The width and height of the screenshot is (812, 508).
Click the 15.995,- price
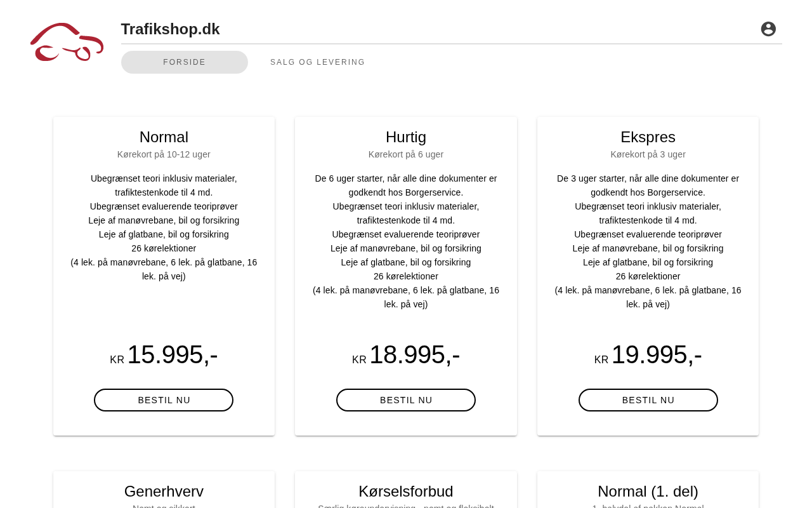pos(173,354)
